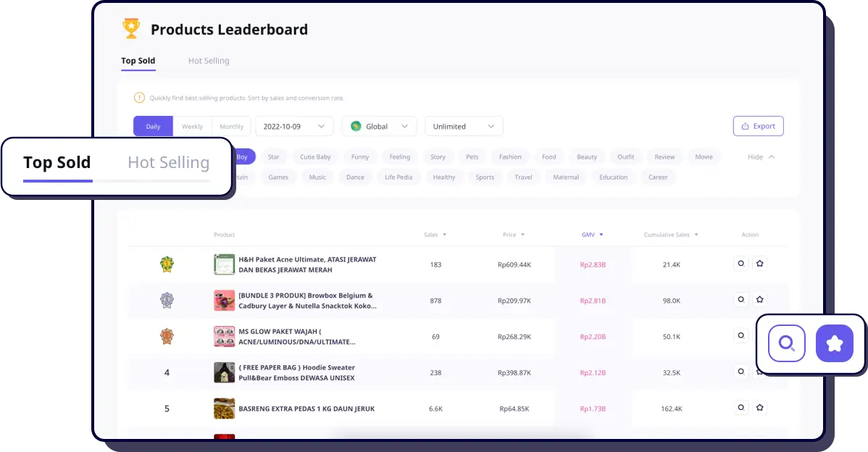Open the Hoodie Sweater product thumbnail

pyautogui.click(x=224, y=372)
